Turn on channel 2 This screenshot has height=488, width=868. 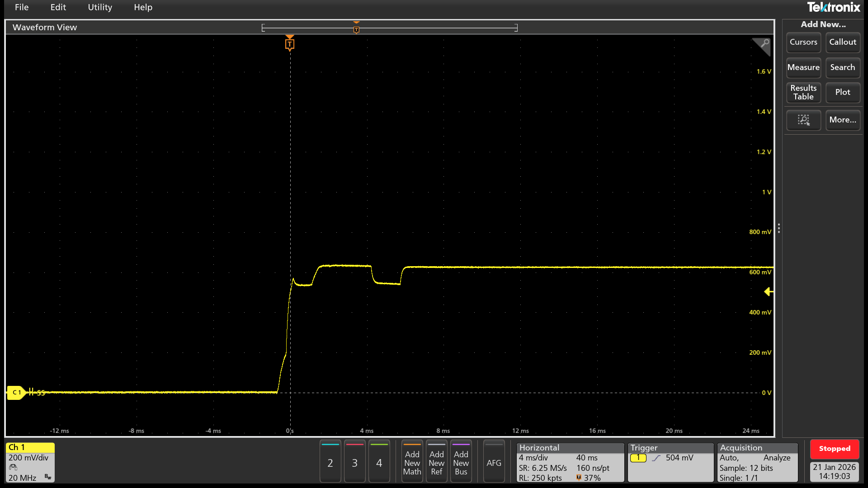pyautogui.click(x=330, y=462)
